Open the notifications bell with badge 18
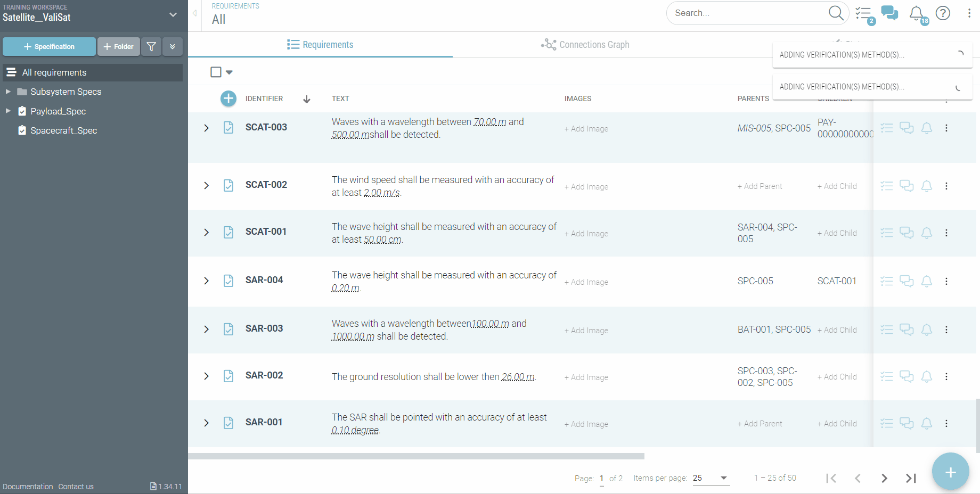This screenshot has width=980, height=494. click(916, 13)
